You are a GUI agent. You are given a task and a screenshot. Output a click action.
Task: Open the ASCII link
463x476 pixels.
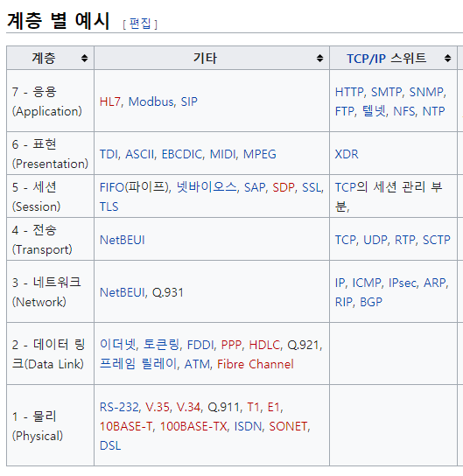tap(140, 154)
